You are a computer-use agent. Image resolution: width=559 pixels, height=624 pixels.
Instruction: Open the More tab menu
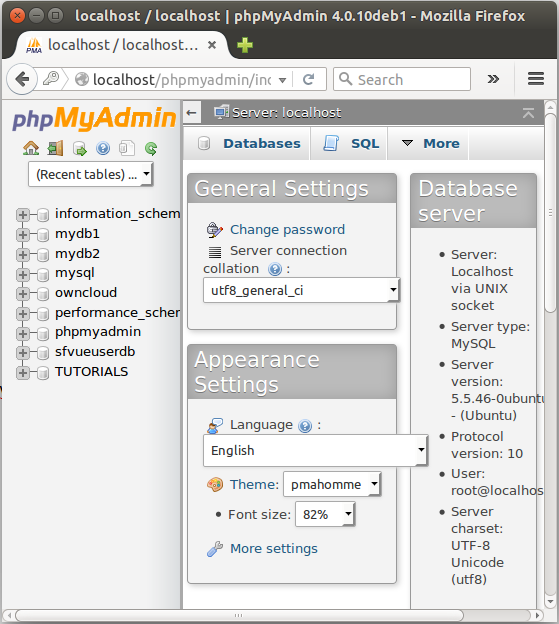click(430, 143)
